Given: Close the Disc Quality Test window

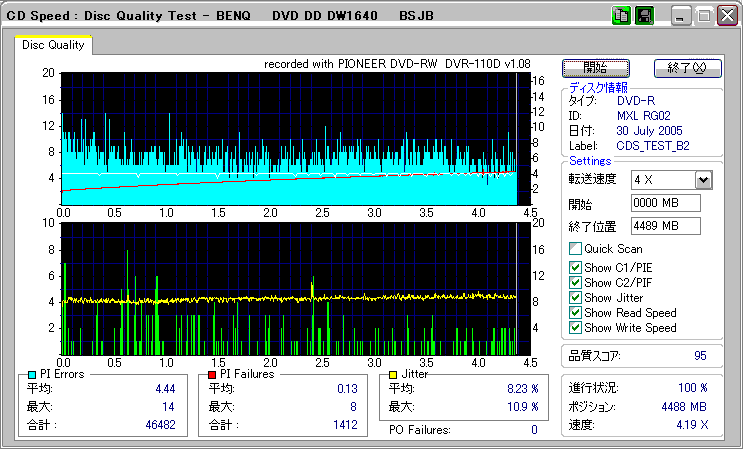Looking at the screenshot, I should (726, 16).
